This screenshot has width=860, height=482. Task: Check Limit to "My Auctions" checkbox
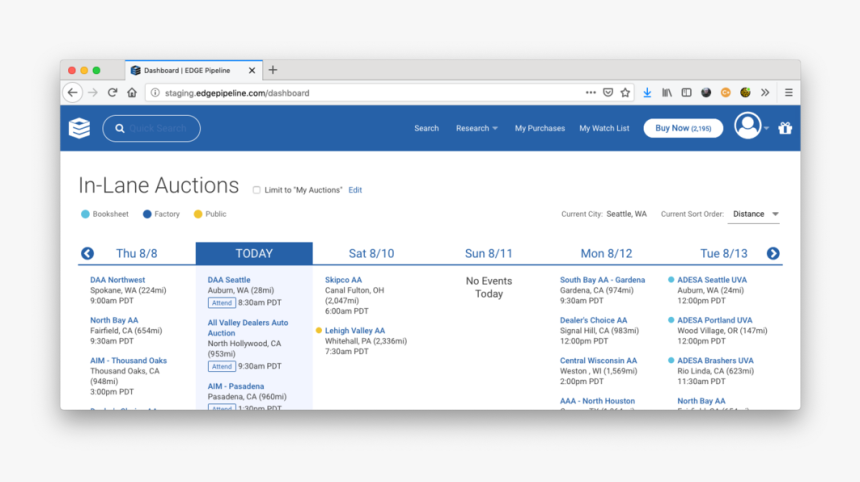point(256,190)
